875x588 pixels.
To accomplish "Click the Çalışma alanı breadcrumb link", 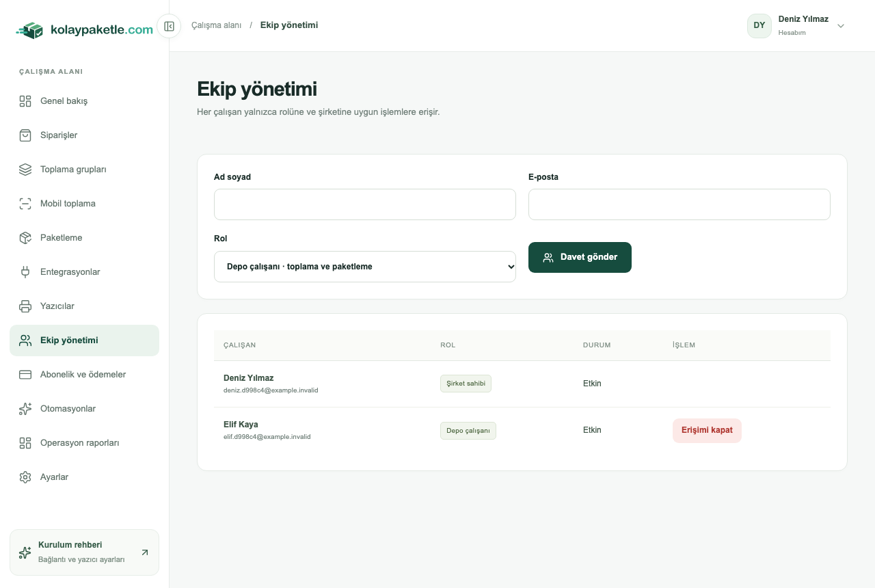I will click(216, 25).
